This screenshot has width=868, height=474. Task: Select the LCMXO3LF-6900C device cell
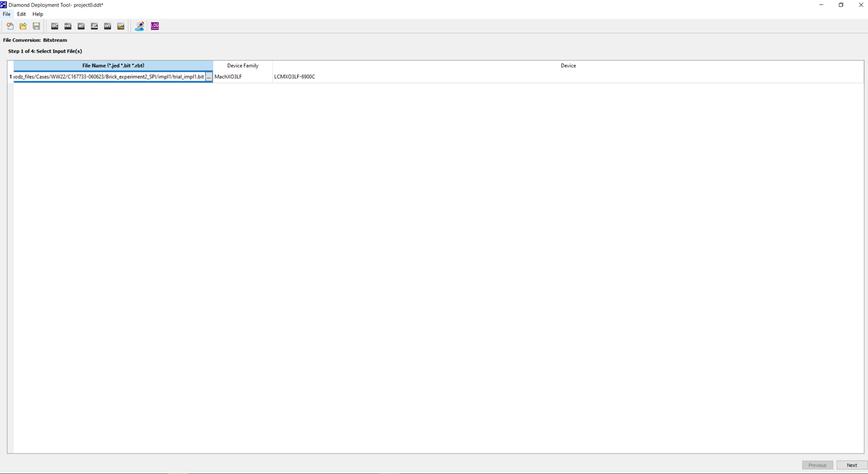click(568, 77)
